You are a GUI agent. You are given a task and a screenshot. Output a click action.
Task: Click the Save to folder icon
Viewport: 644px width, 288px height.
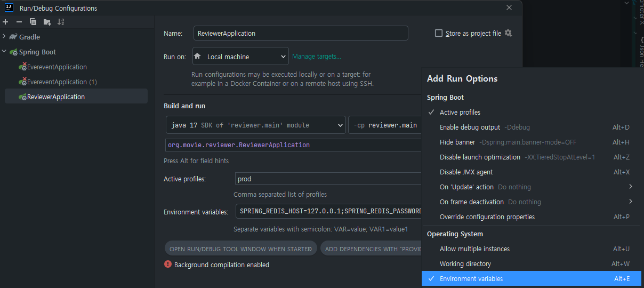[47, 22]
